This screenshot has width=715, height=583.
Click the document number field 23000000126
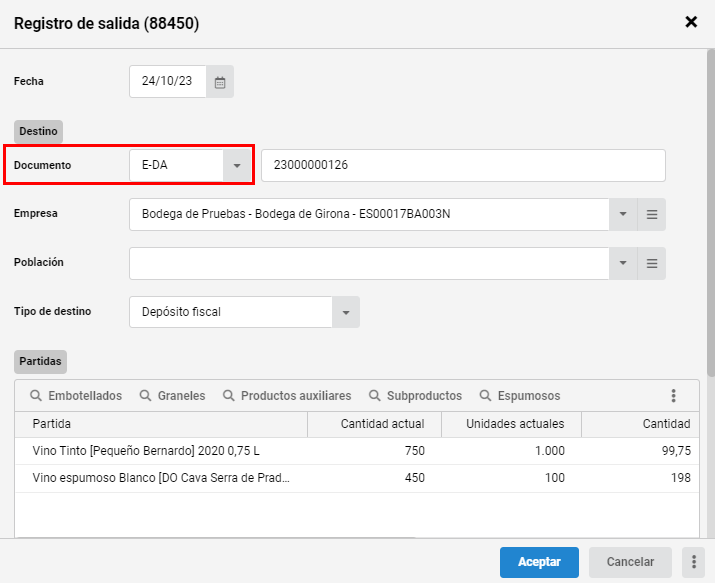pyautogui.click(x=463, y=165)
